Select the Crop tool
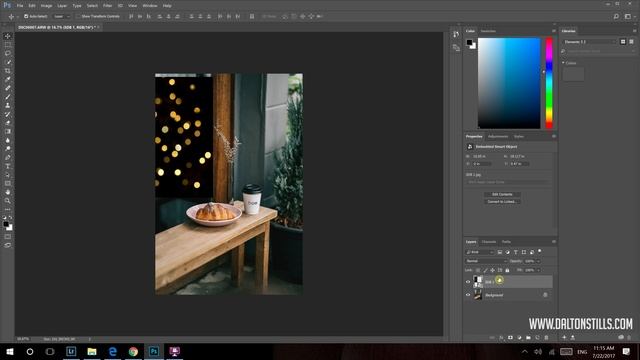640x360 pixels. point(7,71)
